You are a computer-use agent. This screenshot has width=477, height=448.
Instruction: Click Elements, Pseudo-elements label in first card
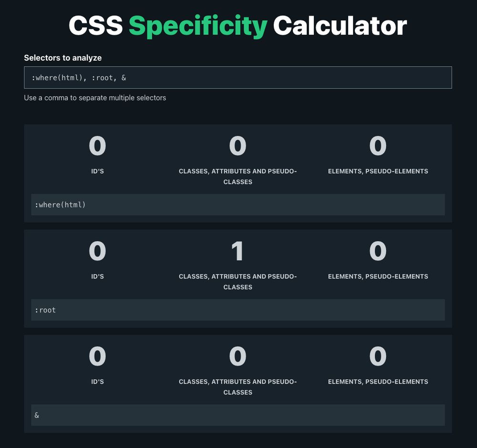(378, 171)
